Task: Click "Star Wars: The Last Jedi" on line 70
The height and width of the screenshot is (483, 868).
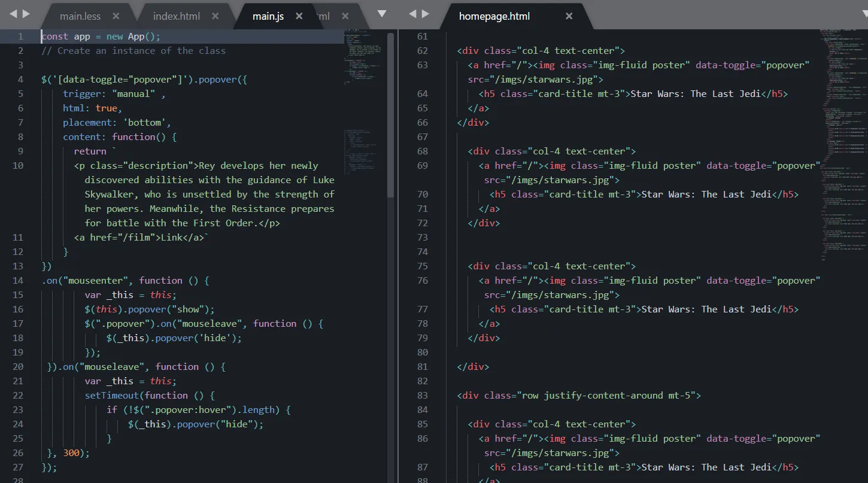Action: (706, 195)
